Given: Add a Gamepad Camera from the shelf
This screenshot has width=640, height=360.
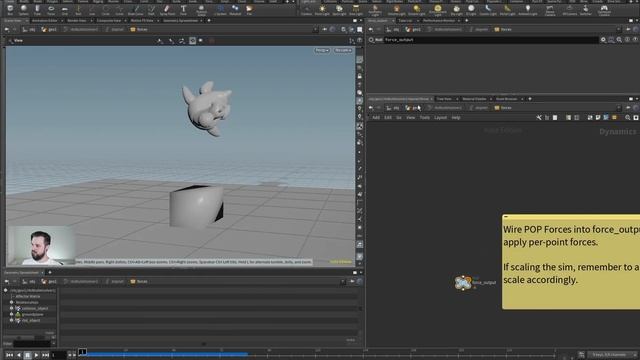Looking at the screenshot, I should [x=604, y=10].
